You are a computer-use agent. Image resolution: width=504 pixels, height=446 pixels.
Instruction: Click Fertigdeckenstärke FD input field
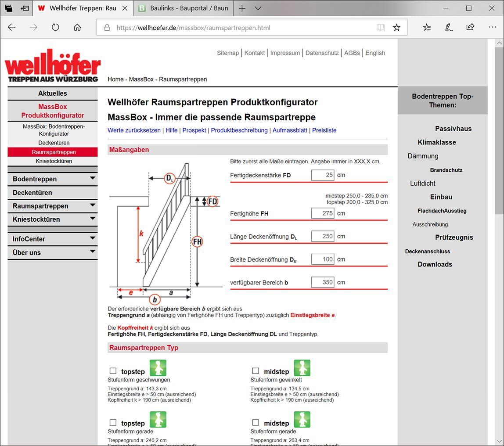point(323,175)
